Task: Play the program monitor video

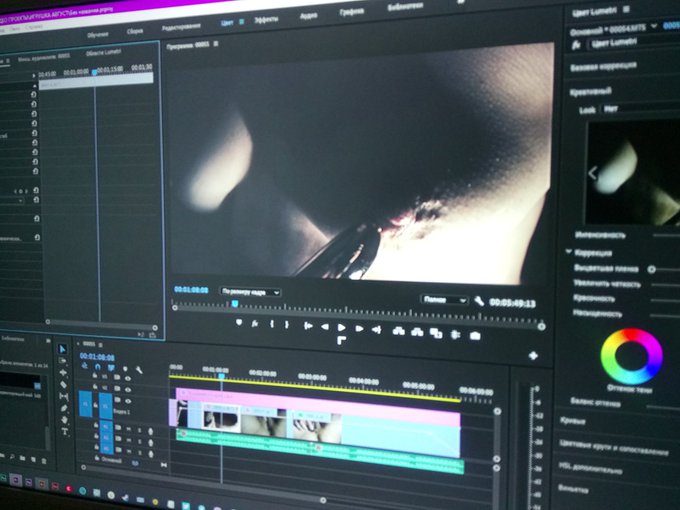Action: (342, 327)
